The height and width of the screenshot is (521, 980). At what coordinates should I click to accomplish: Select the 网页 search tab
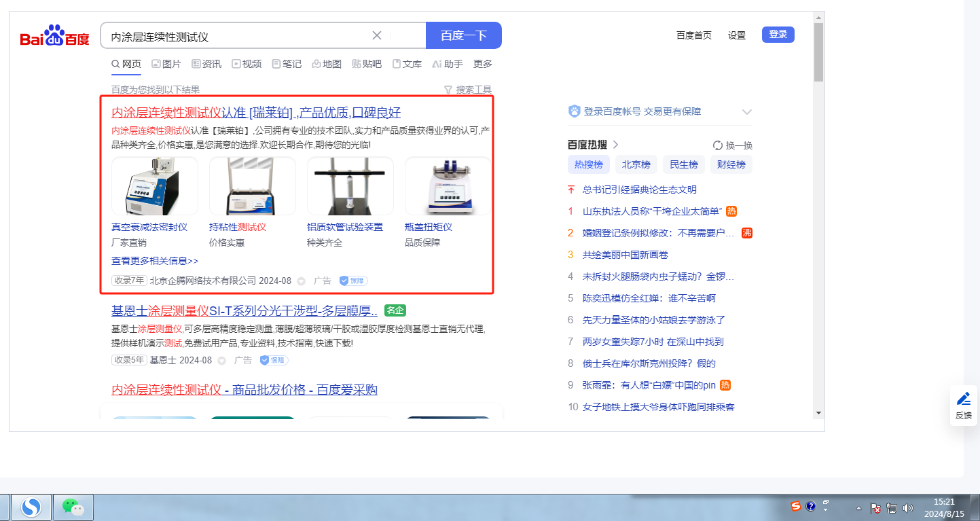tap(126, 64)
